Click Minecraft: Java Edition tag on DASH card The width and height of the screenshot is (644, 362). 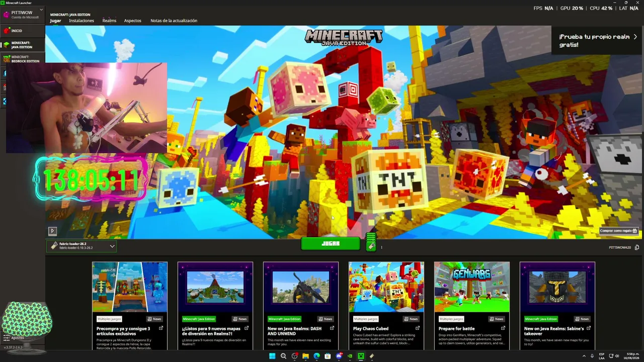[284, 319]
